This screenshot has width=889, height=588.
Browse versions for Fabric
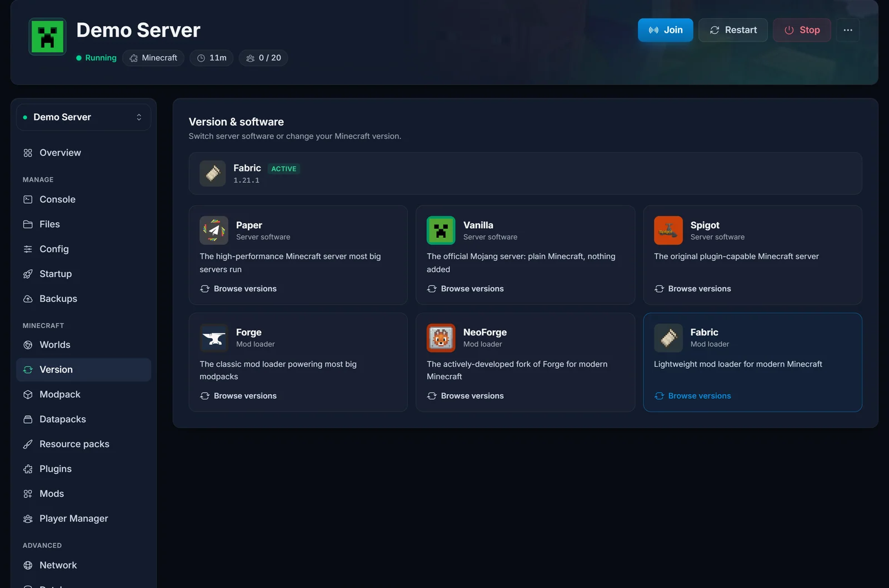click(693, 396)
